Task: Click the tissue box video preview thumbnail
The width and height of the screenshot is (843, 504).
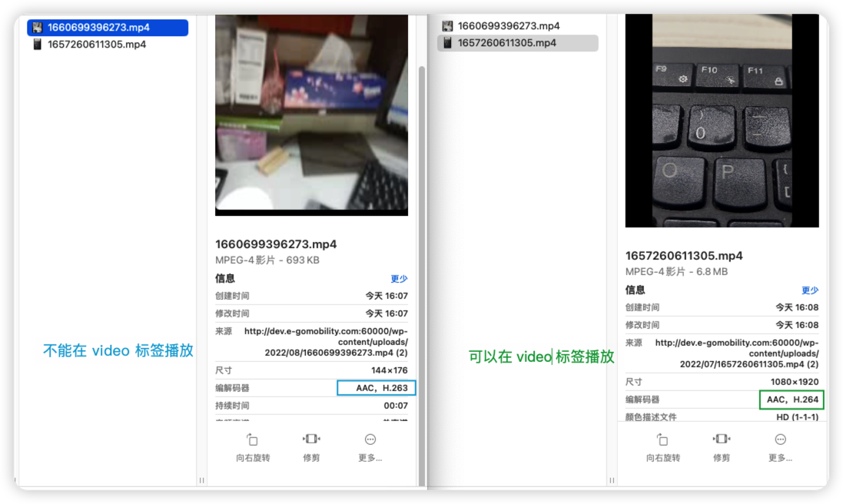Action: [x=311, y=115]
